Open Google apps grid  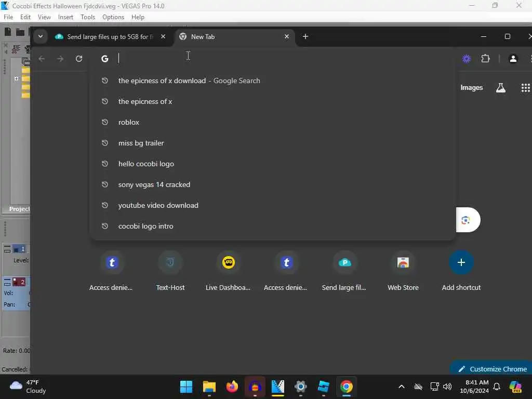point(526,88)
